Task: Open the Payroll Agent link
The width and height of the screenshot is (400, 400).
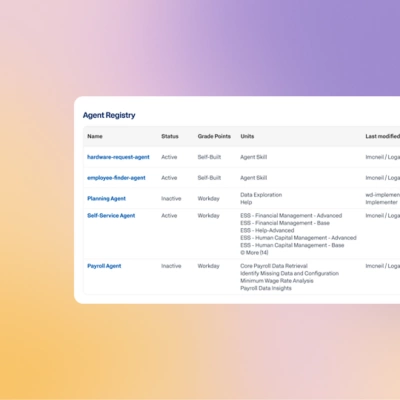Action: (104, 266)
